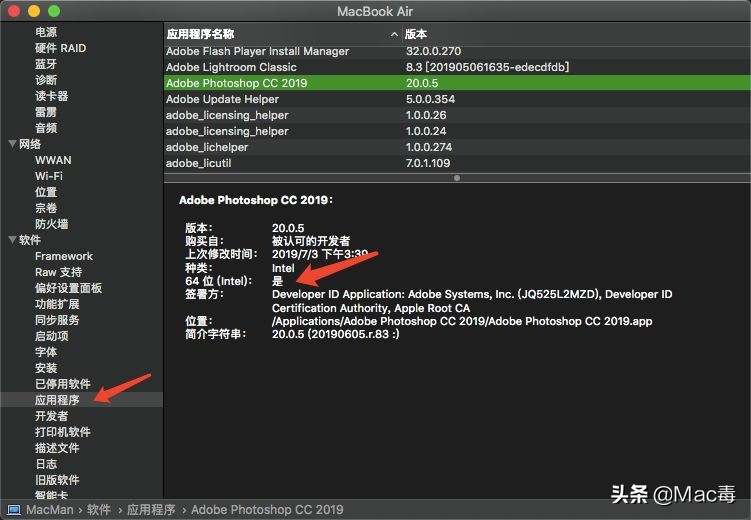The image size is (751, 520).
Task: Click version cell 5.0.0.354
Action: 430,99
